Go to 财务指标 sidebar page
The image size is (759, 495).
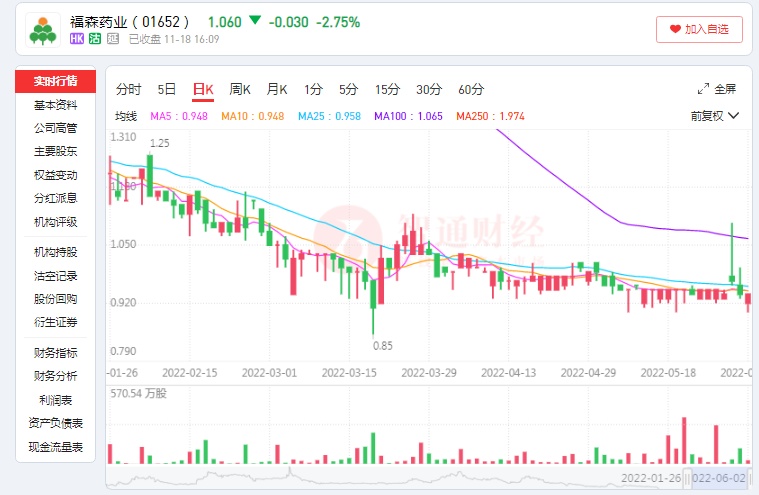[56, 352]
